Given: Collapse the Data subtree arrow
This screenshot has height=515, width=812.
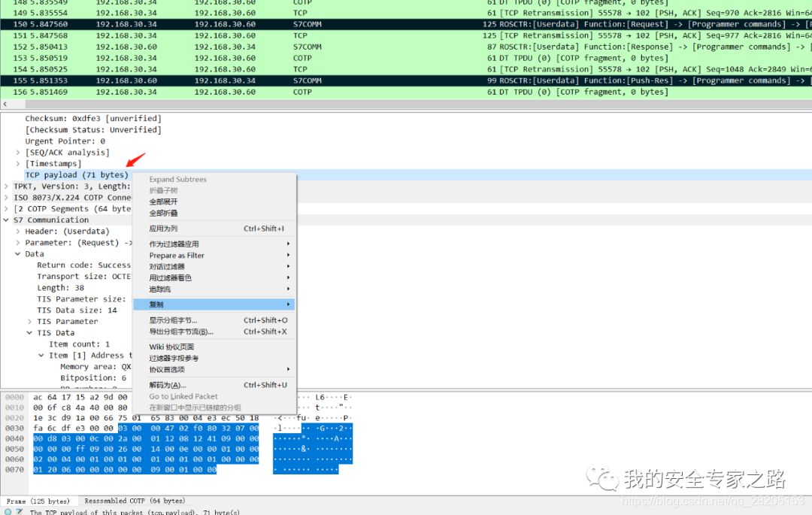Looking at the screenshot, I should point(18,253).
